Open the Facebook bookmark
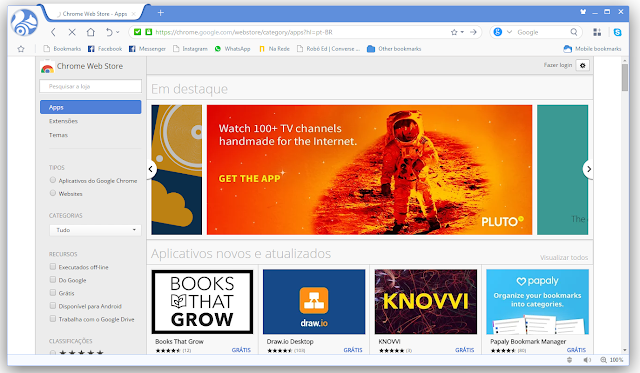 pos(105,49)
